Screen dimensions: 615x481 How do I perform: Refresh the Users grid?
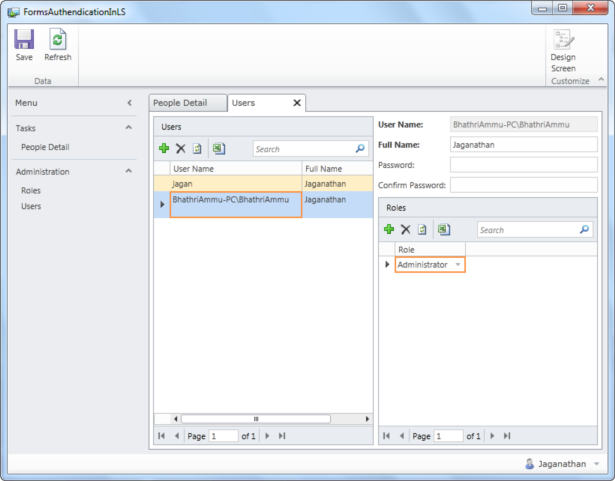pyautogui.click(x=197, y=149)
